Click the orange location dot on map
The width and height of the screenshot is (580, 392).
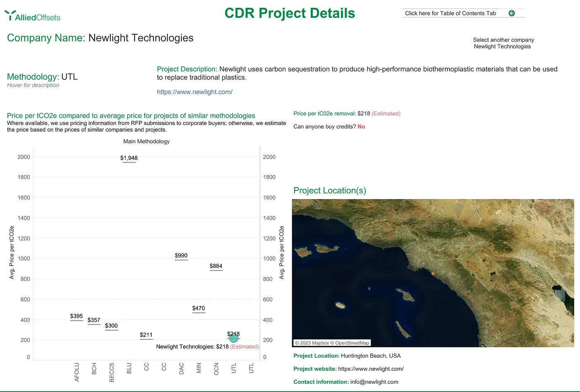[433, 274]
